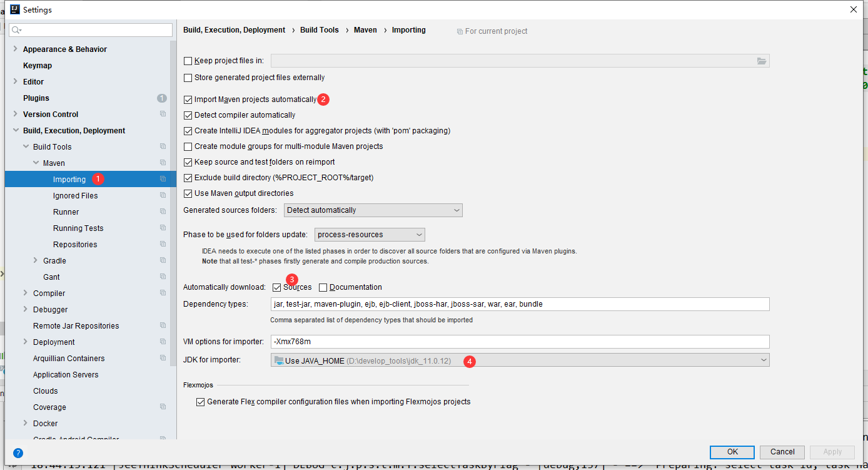This screenshot has height=470, width=868.
Task: Click the search magnifier icon in settings
Action: pyautogui.click(x=16, y=30)
